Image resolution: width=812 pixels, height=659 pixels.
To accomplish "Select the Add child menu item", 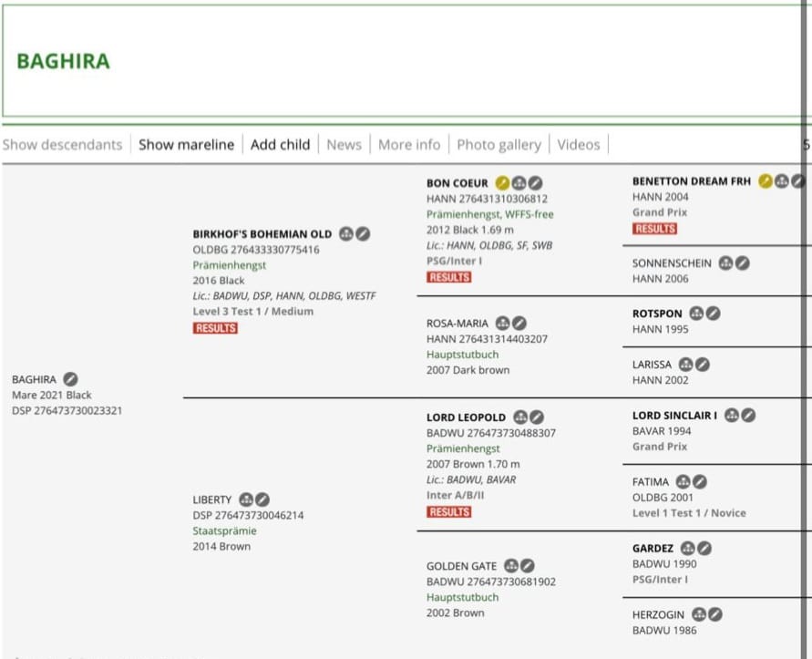I will (x=280, y=144).
